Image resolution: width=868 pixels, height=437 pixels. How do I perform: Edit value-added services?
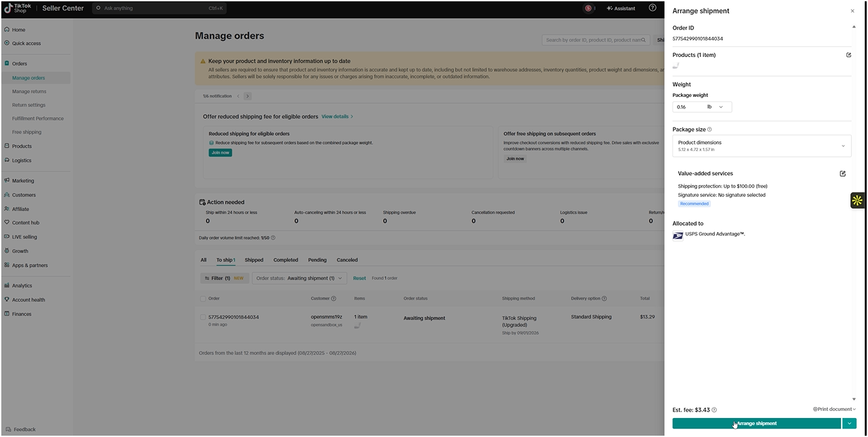point(842,173)
